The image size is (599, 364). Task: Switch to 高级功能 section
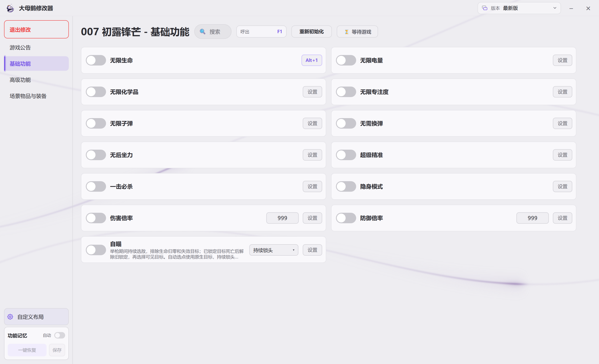tap(36, 80)
